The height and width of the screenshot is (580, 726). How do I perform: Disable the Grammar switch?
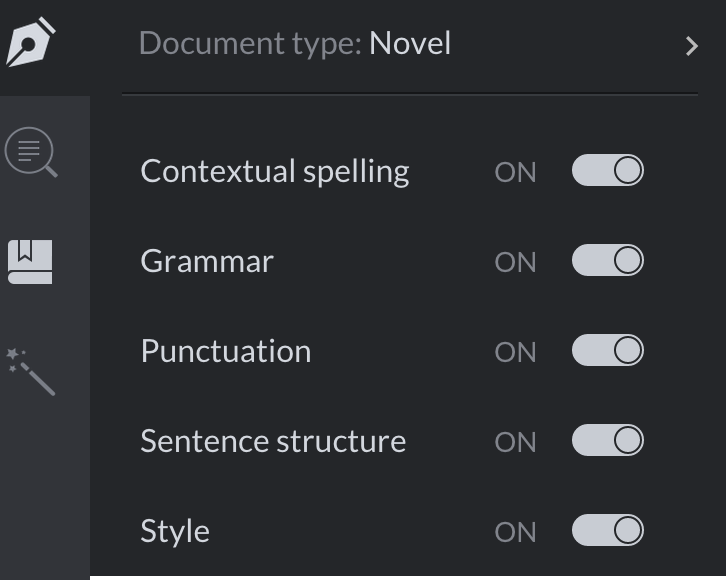(x=607, y=261)
